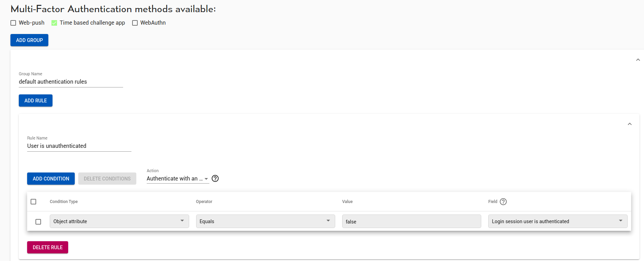Viewport: 644px width, 261px height.
Task: Click the Value field containing false
Action: pyautogui.click(x=411, y=221)
